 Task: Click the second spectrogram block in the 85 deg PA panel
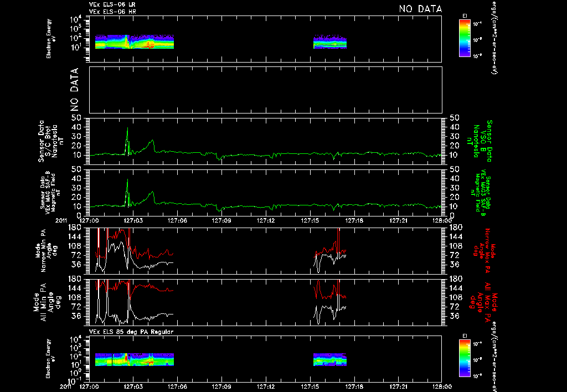pos(330,359)
